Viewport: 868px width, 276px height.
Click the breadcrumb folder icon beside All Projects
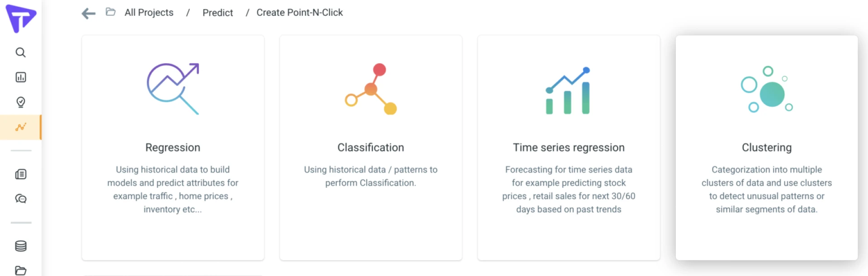click(x=111, y=12)
